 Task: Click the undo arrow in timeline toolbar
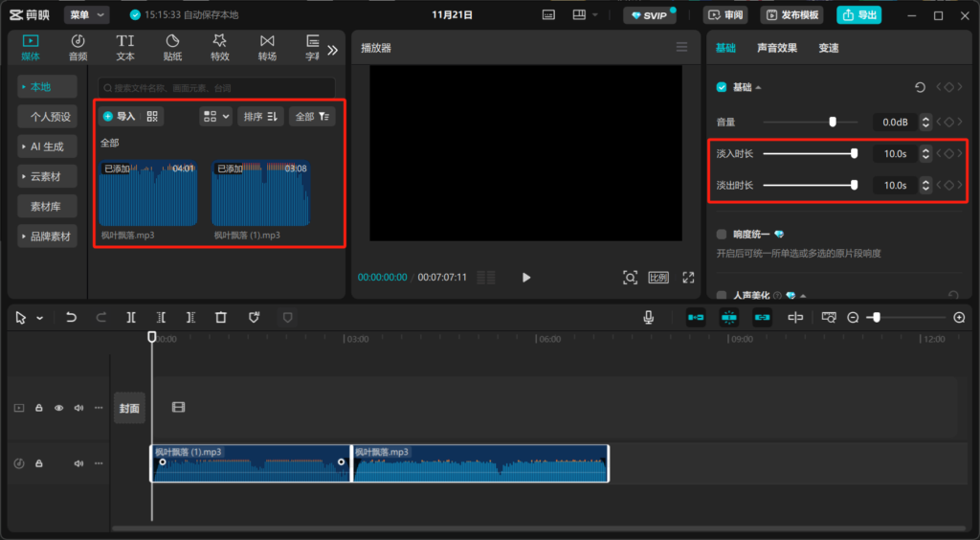coord(71,317)
